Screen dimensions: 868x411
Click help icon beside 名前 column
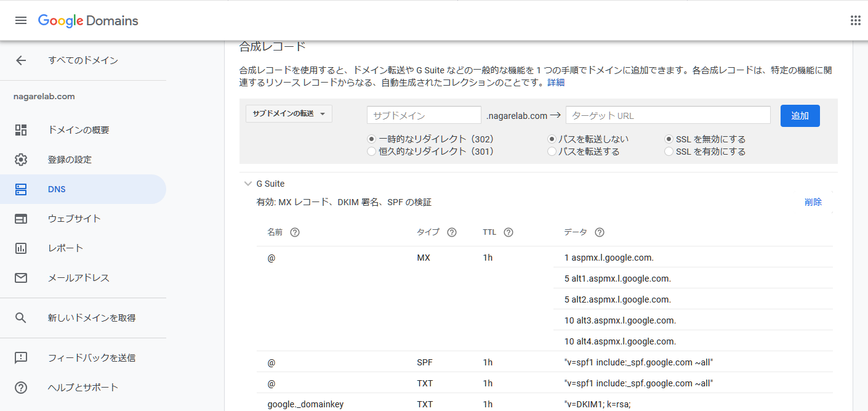pos(295,232)
